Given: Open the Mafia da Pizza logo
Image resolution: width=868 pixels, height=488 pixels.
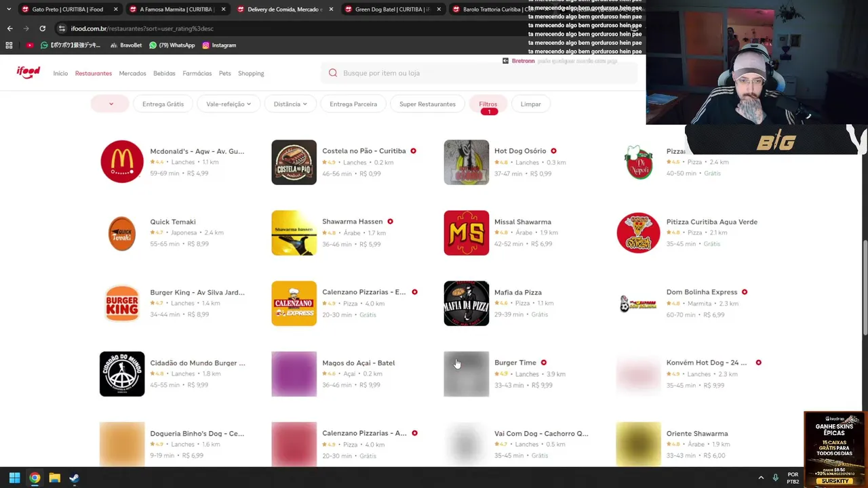Looking at the screenshot, I should [x=466, y=303].
